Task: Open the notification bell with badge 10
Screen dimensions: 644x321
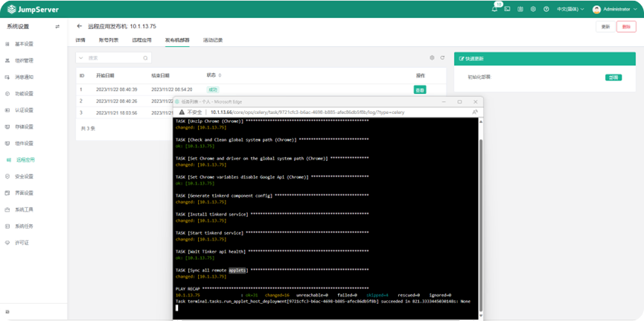Action: point(494,9)
